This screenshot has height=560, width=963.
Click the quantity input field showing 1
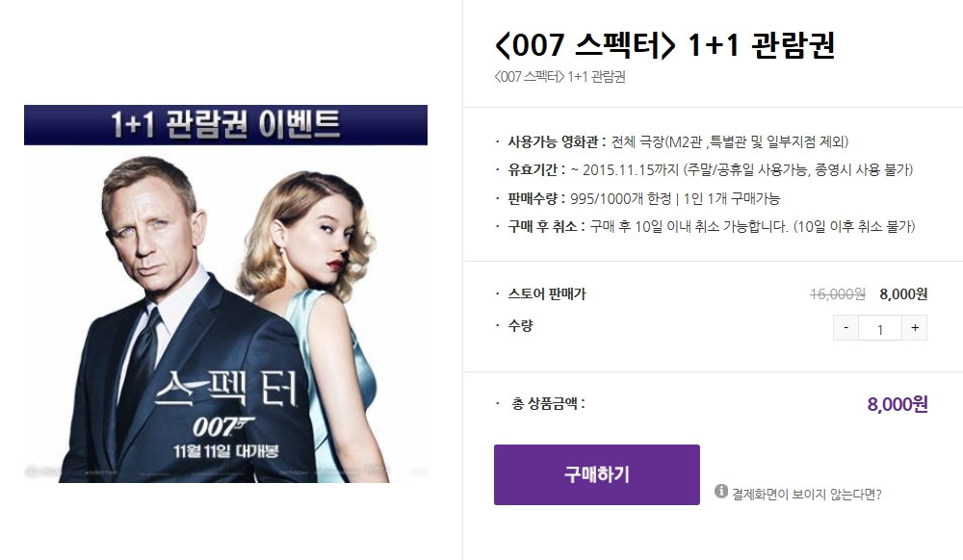879,329
